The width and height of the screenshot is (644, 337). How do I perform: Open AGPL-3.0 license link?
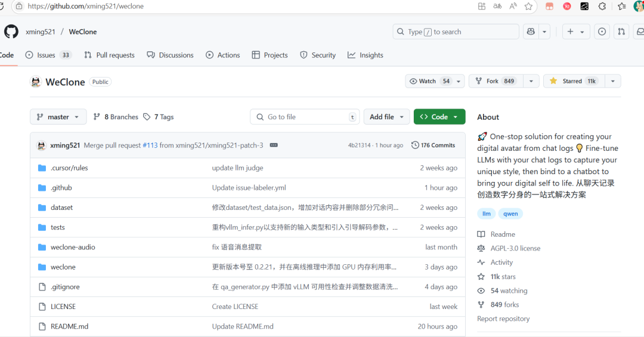click(x=509, y=248)
